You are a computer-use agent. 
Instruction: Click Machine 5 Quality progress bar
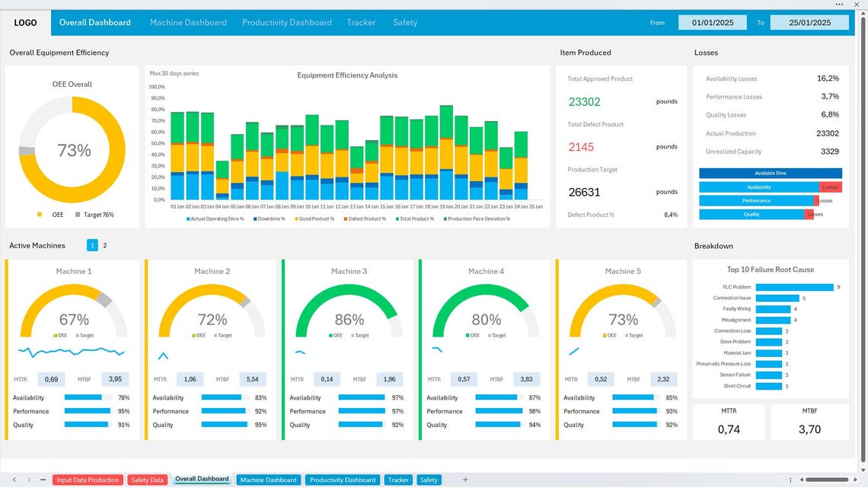(x=636, y=424)
